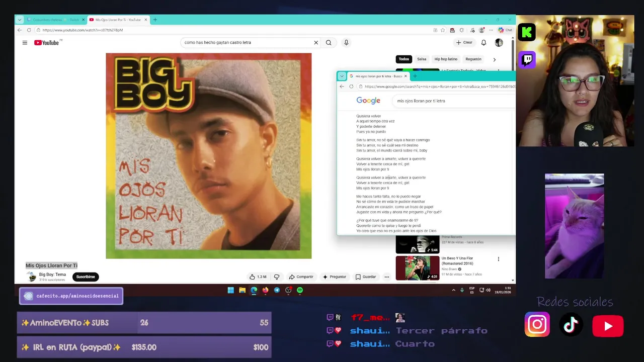This screenshot has width=644, height=362.
Task: Open the browser three-dot settings menu
Action: coord(491,30)
